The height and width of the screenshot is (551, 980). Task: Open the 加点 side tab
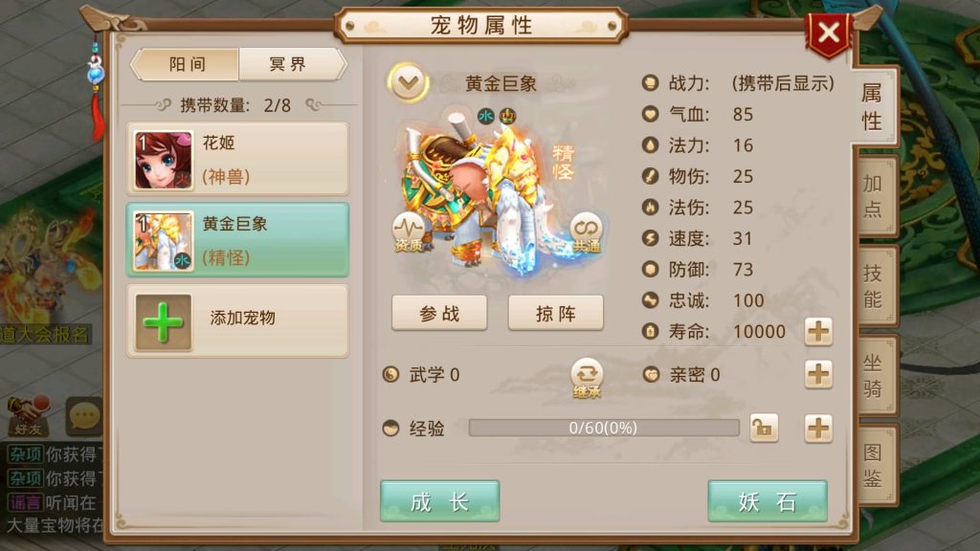[x=873, y=195]
